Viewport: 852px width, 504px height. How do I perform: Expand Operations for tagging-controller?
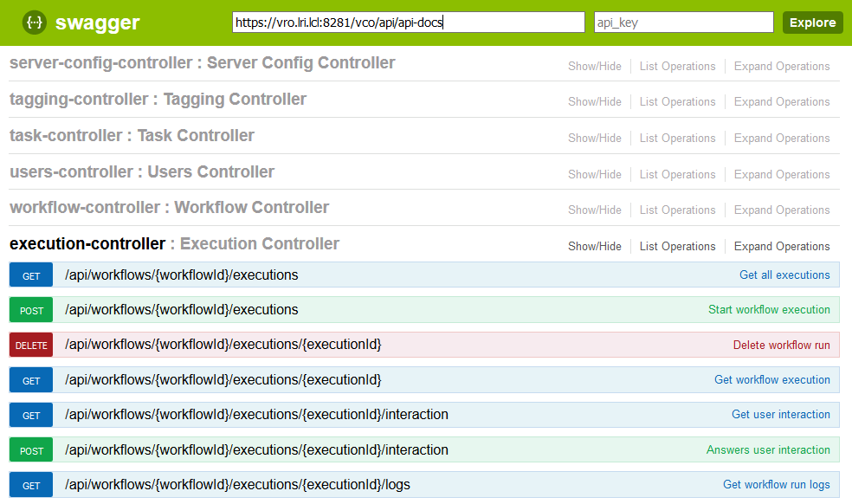[x=781, y=101]
